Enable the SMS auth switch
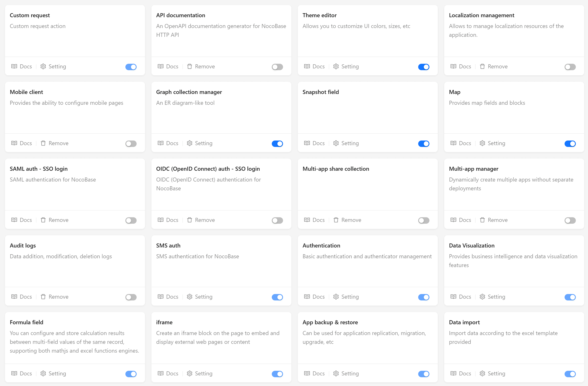588x386 pixels. coord(277,297)
